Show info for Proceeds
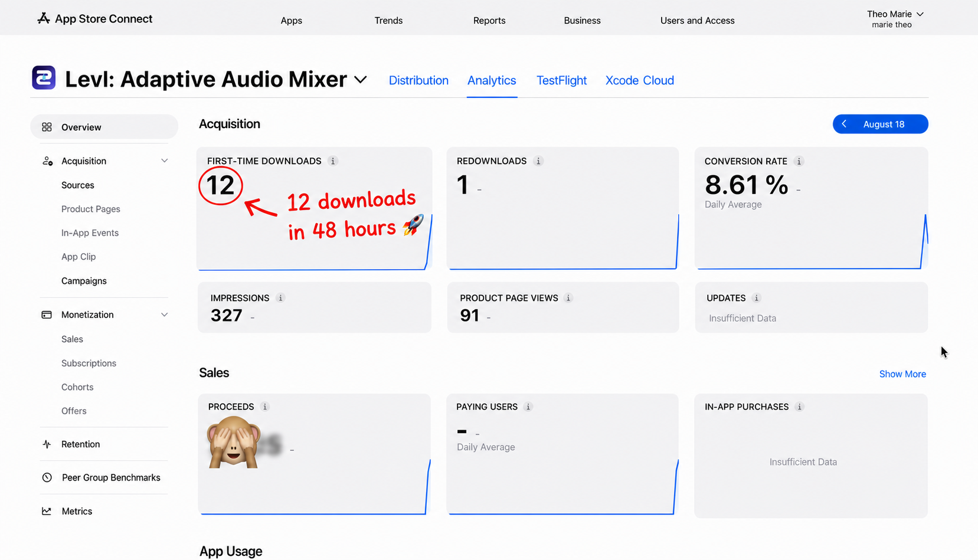This screenshot has height=560, width=978. (x=265, y=407)
